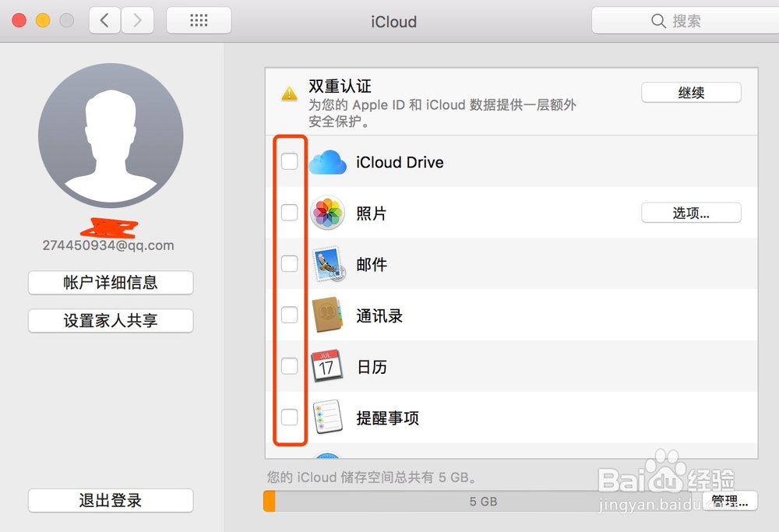The image size is (779, 532).
Task: Click the 274450934@qq.com account email
Action: 108,245
